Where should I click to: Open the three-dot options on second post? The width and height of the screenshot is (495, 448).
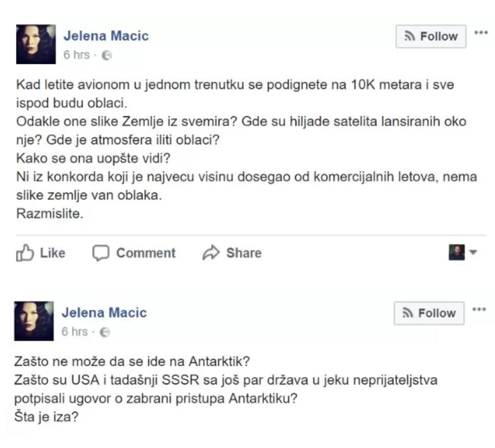[x=479, y=309]
